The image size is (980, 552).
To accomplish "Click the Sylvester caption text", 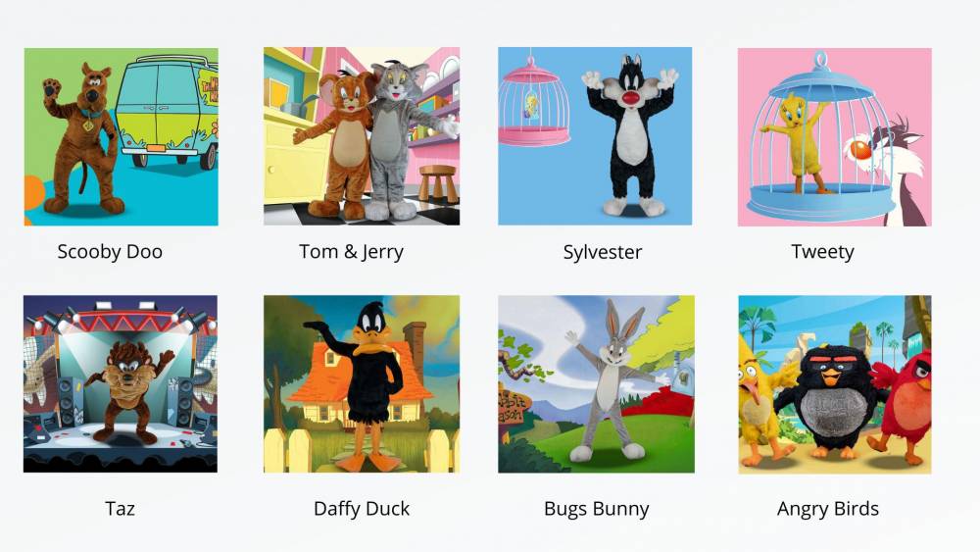I will 603,252.
